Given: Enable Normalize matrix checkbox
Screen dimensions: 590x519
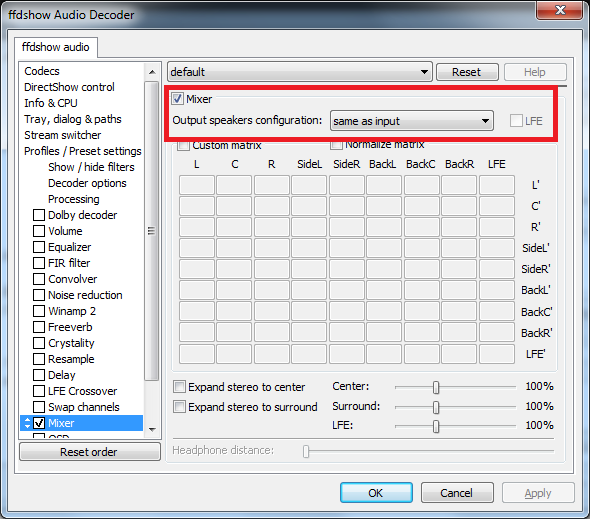Looking at the screenshot, I should [336, 145].
